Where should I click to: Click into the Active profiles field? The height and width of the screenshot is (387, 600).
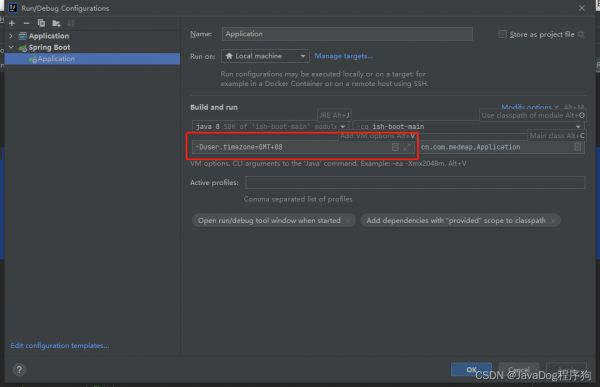coord(415,183)
